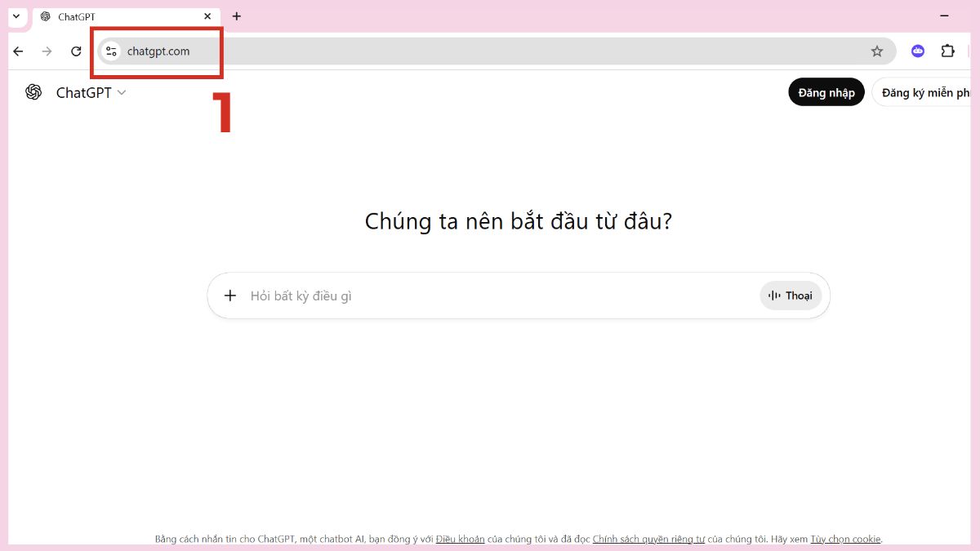The width and height of the screenshot is (980, 551).
Task: Bookmark the page using the star icon
Action: pos(878,51)
